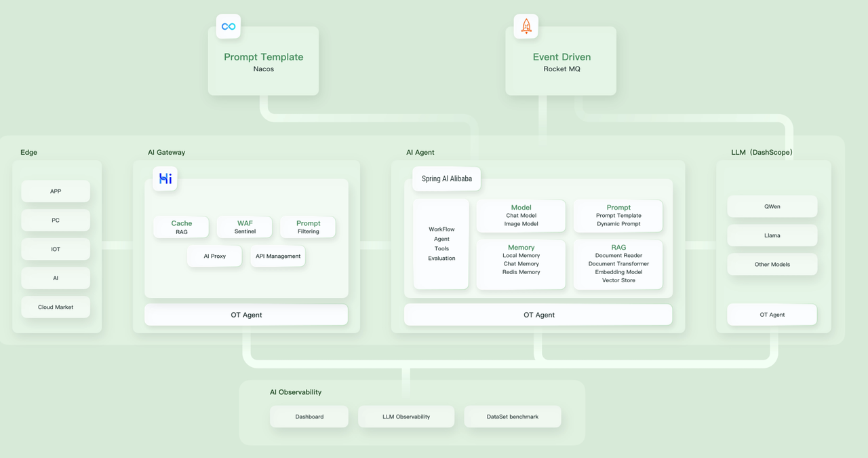
Task: Click Chat Model text
Action: point(521,216)
